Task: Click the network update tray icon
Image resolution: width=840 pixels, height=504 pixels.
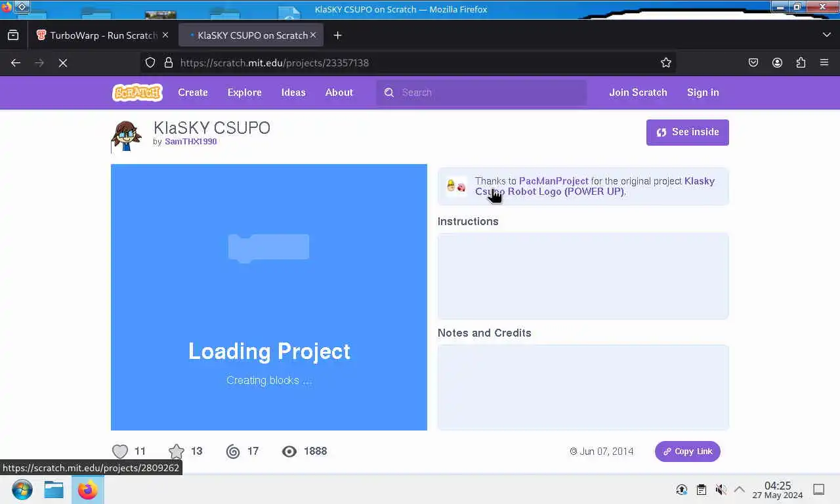Action: click(682, 490)
